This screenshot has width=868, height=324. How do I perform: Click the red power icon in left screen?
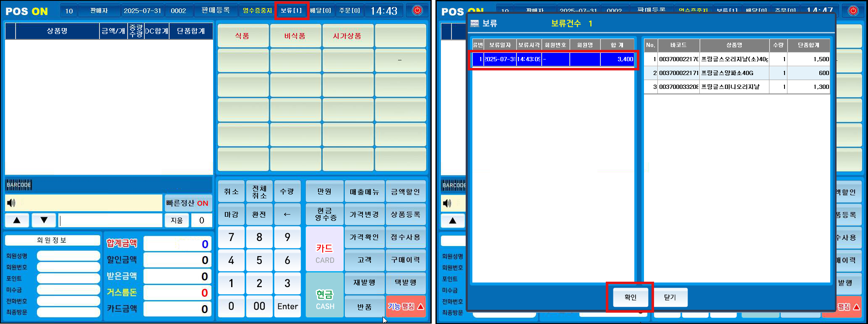[417, 10]
